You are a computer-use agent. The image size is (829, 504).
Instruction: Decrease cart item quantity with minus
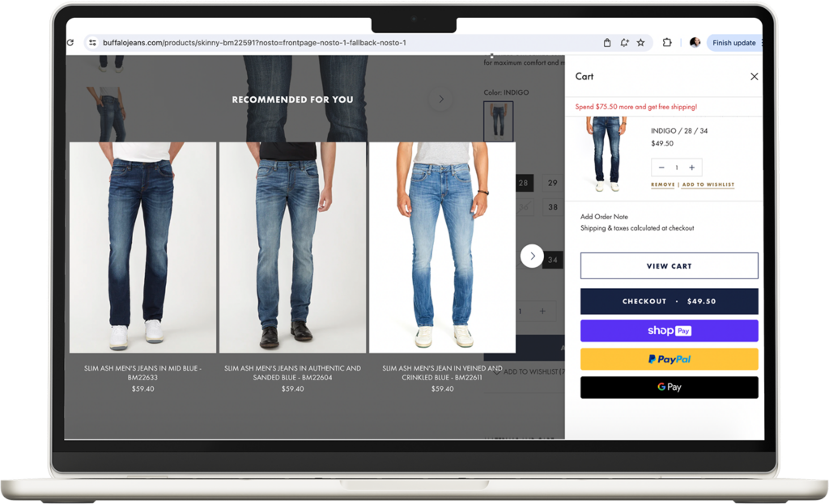pos(661,167)
